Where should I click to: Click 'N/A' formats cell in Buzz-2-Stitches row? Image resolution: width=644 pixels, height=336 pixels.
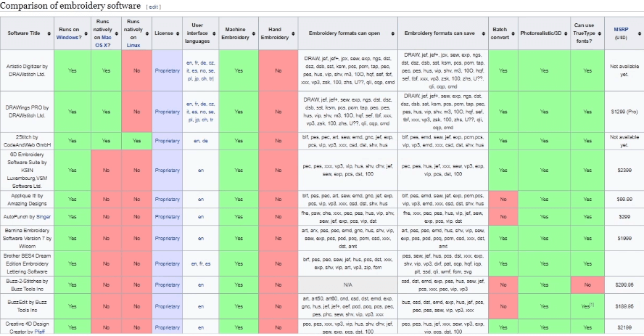point(348,284)
